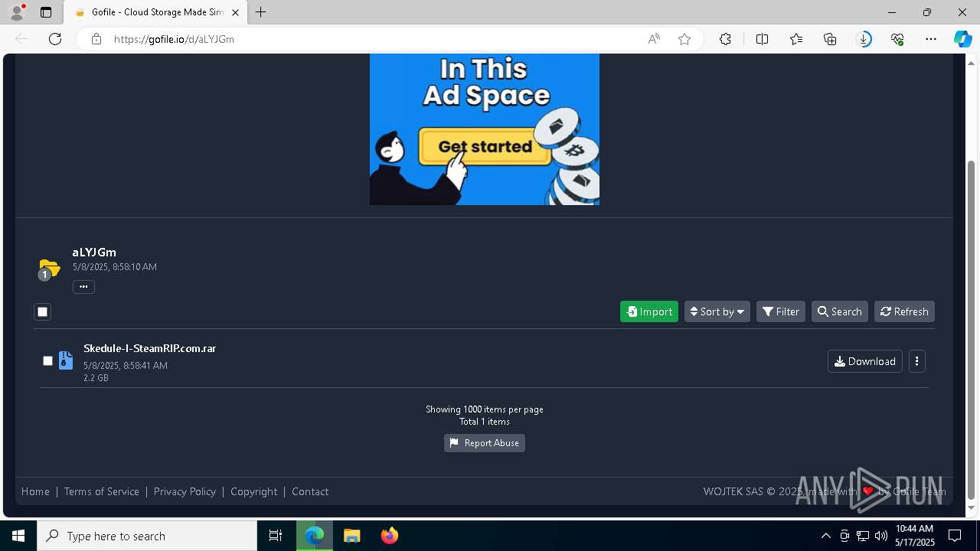
Task: Click the Report Abuse button
Action: click(485, 443)
